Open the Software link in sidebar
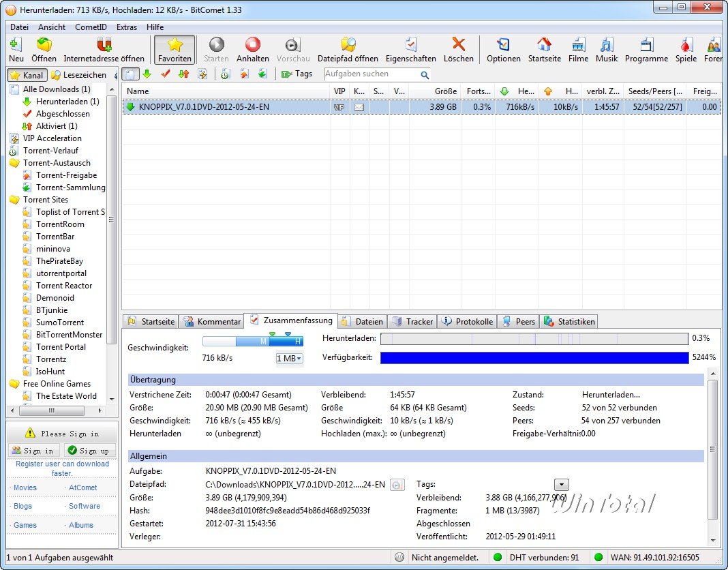The height and width of the screenshot is (570, 728). pos(85,507)
